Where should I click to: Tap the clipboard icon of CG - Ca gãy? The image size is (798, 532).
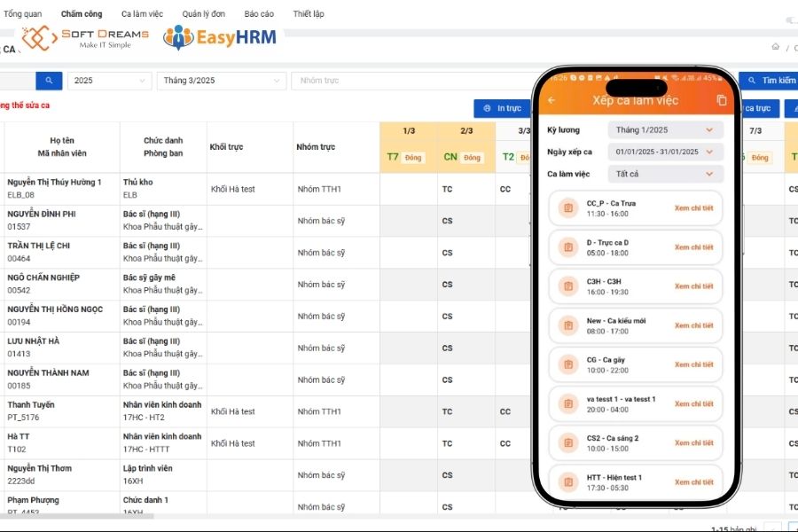click(x=568, y=364)
